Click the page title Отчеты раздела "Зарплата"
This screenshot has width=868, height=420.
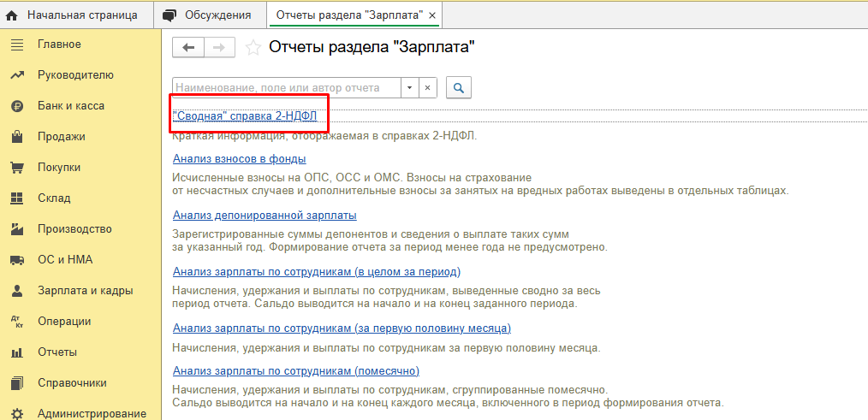click(x=372, y=48)
